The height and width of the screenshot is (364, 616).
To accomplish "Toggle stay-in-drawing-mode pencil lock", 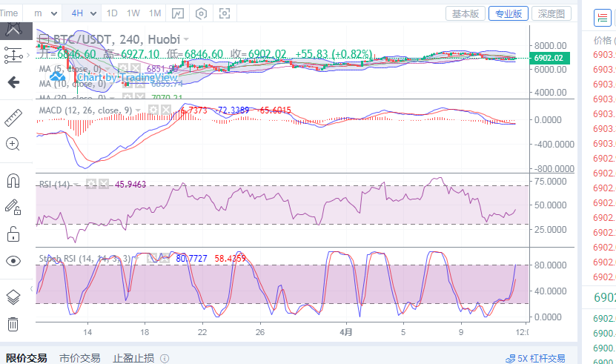I will tap(13, 207).
